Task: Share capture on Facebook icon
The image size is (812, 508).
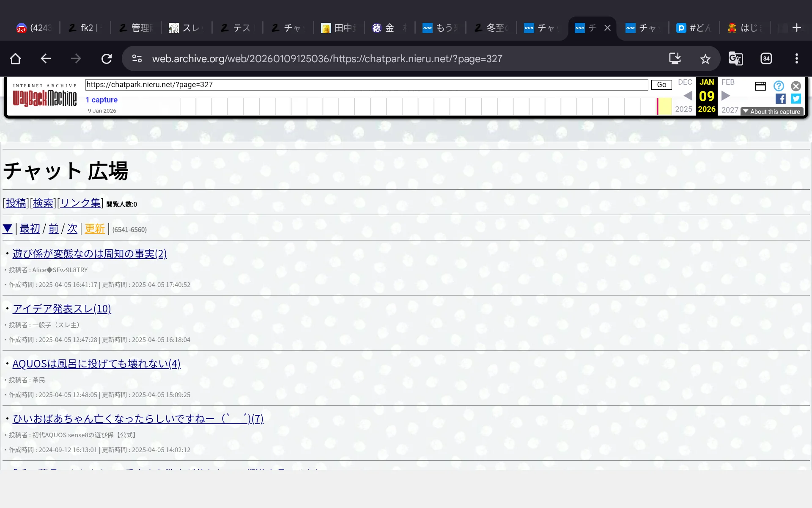Action: tap(780, 99)
